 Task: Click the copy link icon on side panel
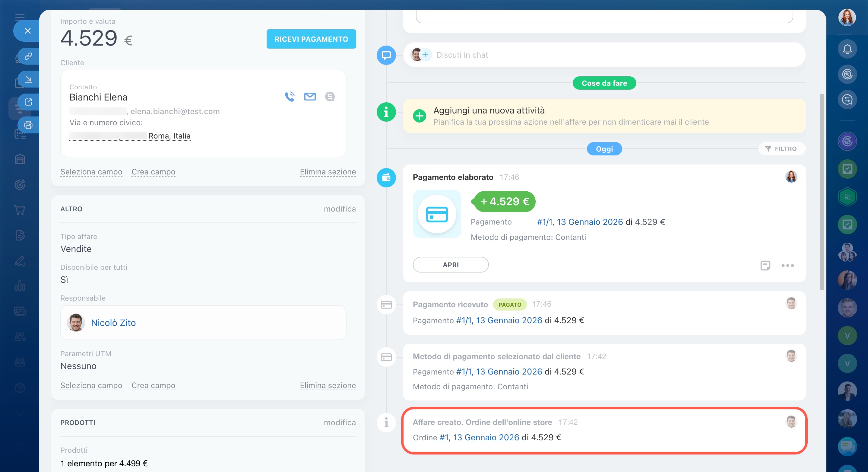[28, 56]
